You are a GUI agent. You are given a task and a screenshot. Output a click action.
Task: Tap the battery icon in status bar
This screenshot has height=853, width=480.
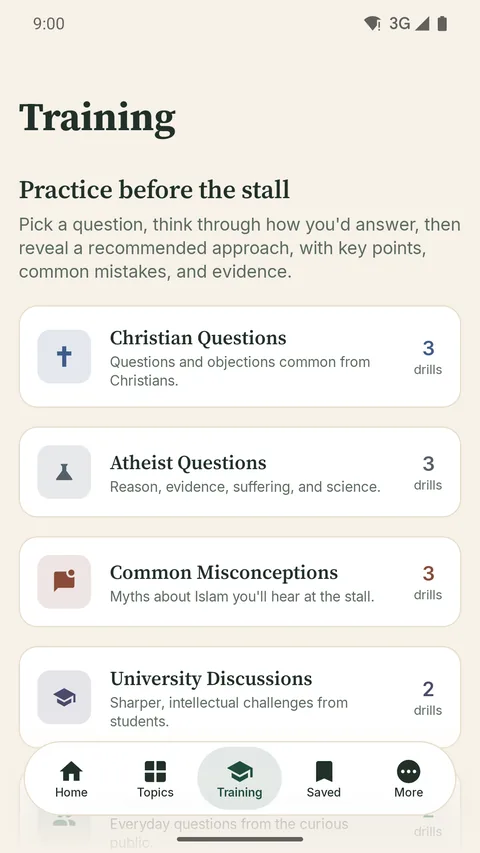tap(442, 23)
